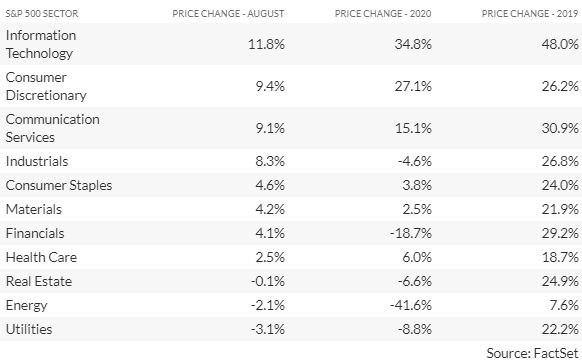
Task: Select Utilities' -3.1% August value
Action: 268,329
